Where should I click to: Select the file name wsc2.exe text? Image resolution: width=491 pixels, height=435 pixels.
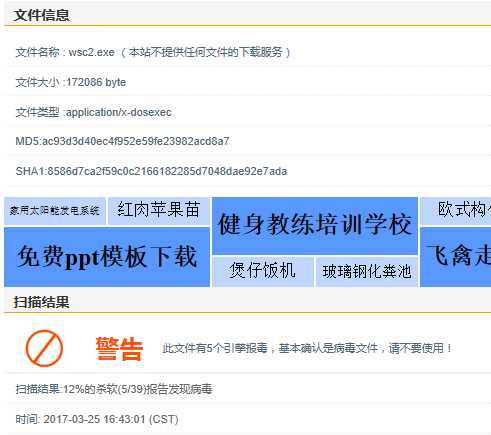(x=91, y=52)
